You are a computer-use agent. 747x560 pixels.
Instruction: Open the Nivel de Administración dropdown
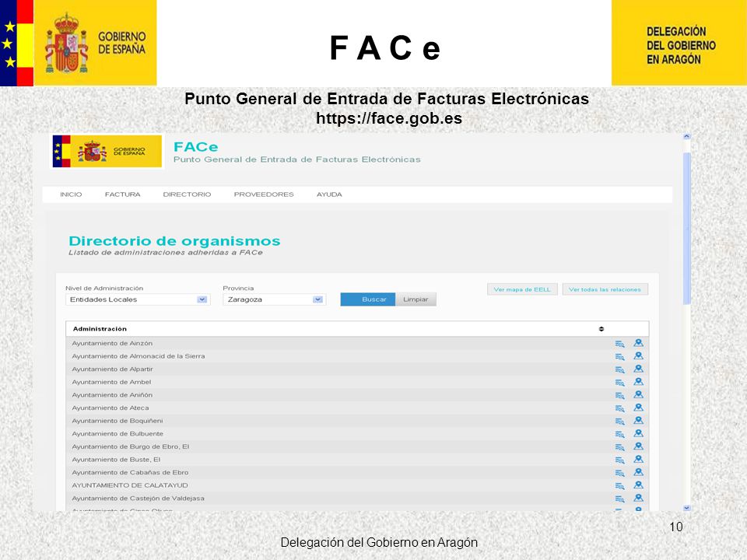click(x=138, y=299)
